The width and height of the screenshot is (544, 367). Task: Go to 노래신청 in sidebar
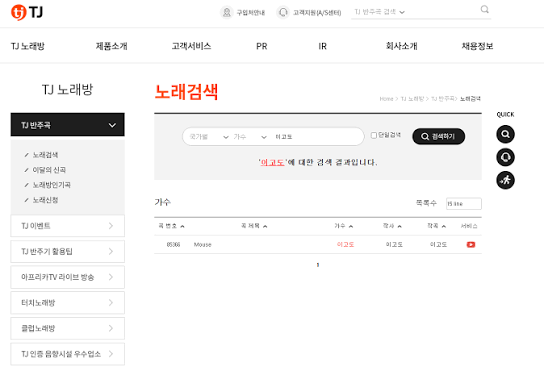(x=45, y=200)
